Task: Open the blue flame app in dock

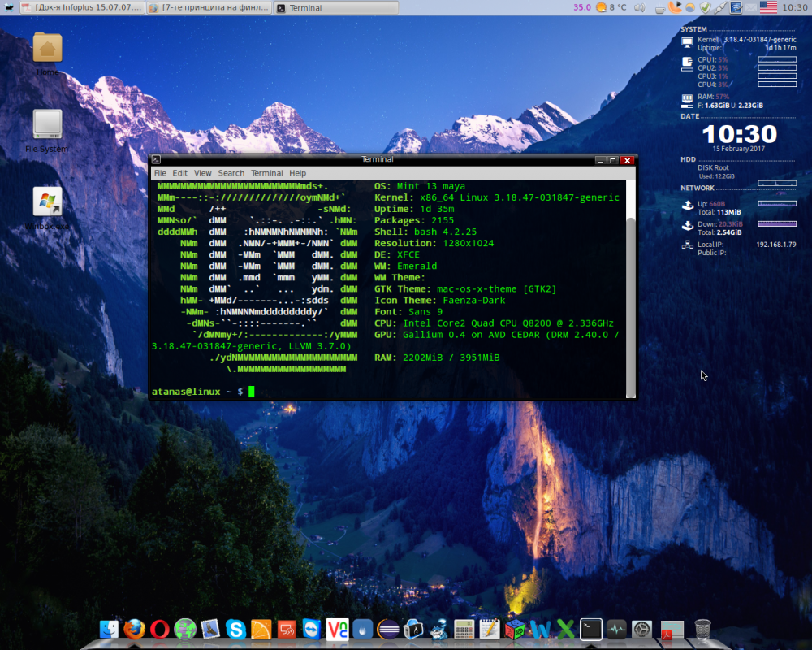Action: (362, 629)
